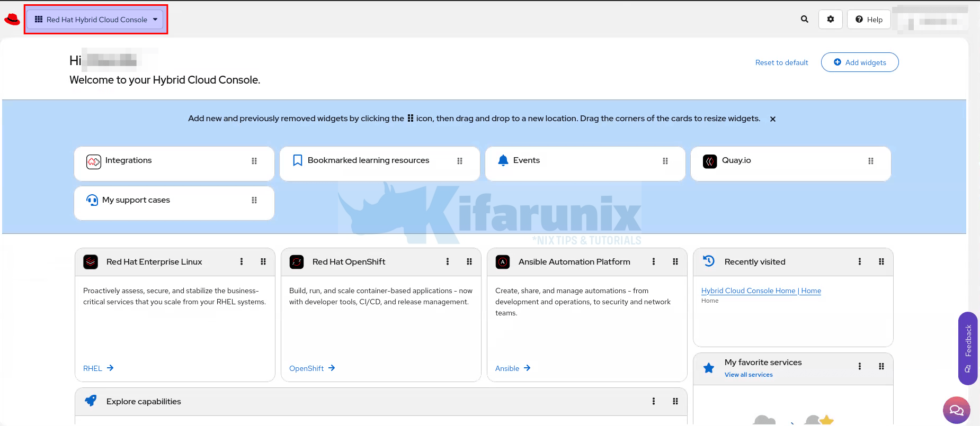The image size is (980, 426).
Task: Open settings gear menu
Action: tap(831, 19)
